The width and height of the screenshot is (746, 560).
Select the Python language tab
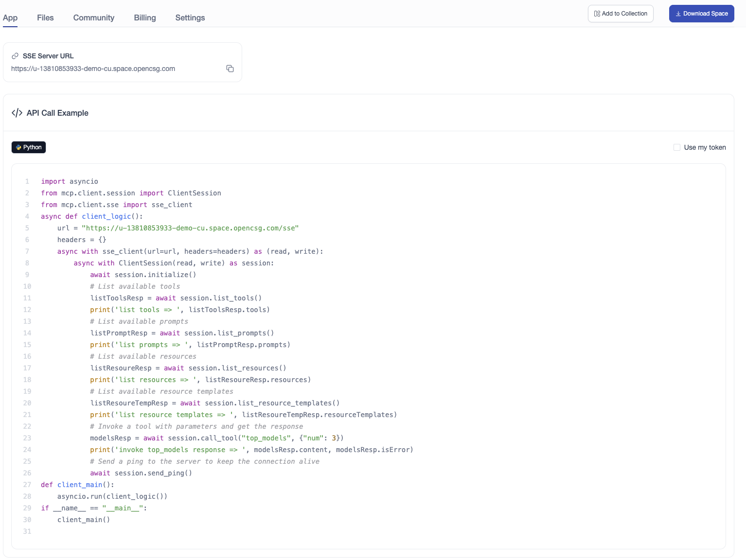coord(29,147)
